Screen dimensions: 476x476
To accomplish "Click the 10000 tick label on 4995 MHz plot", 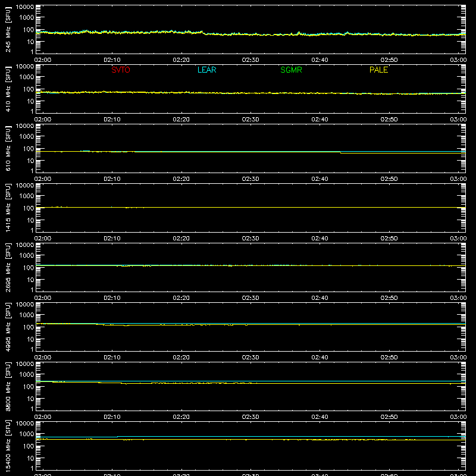I will coord(25,305).
